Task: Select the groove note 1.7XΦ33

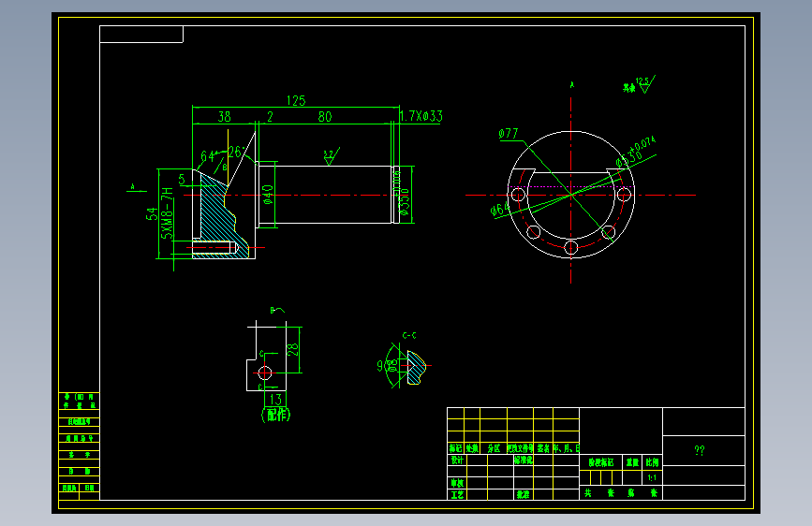Action: (x=421, y=116)
